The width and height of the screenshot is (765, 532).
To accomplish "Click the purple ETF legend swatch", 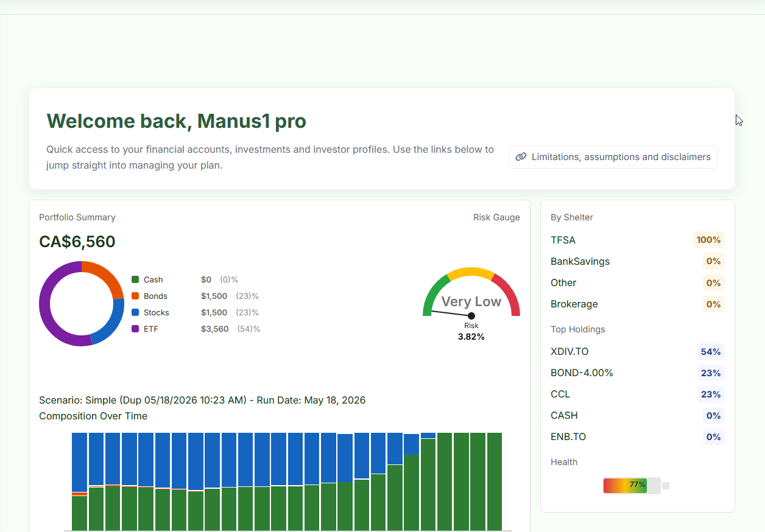I will (x=135, y=329).
